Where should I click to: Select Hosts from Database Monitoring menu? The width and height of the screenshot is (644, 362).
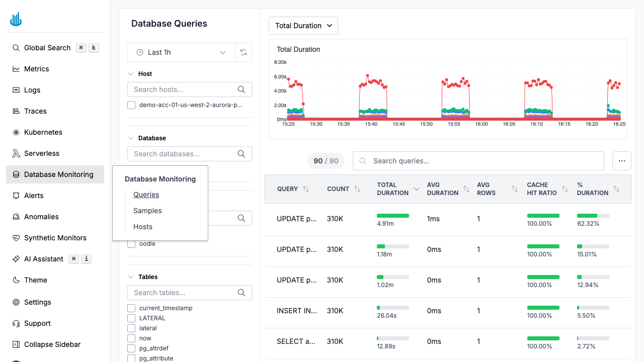pos(142,227)
